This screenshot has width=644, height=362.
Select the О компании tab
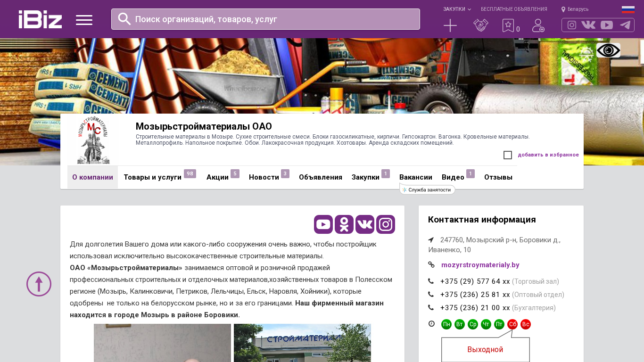(x=92, y=177)
